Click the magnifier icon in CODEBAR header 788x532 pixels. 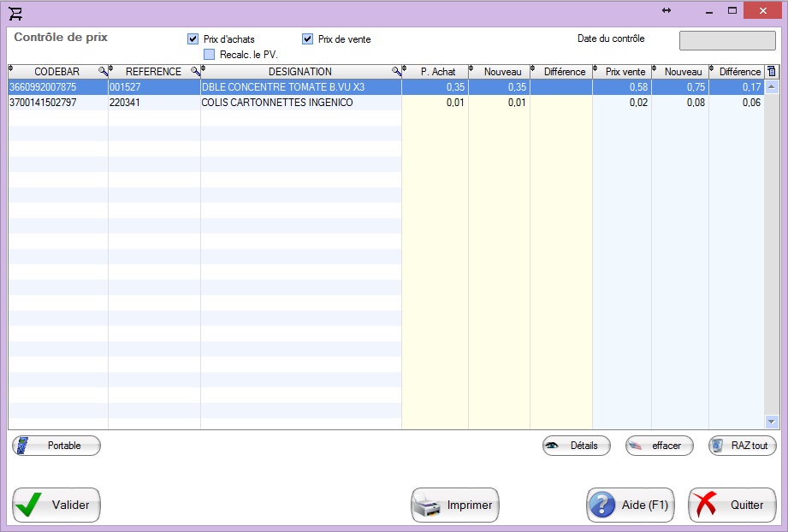(103, 71)
